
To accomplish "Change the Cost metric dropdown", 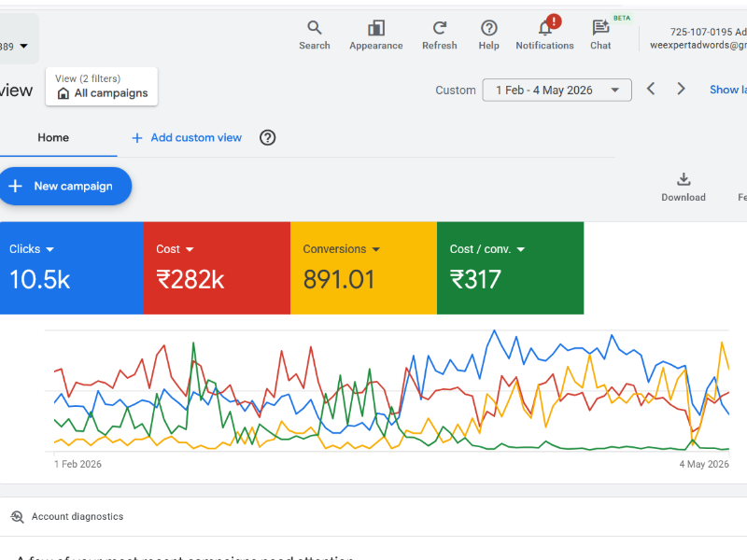I will point(190,249).
